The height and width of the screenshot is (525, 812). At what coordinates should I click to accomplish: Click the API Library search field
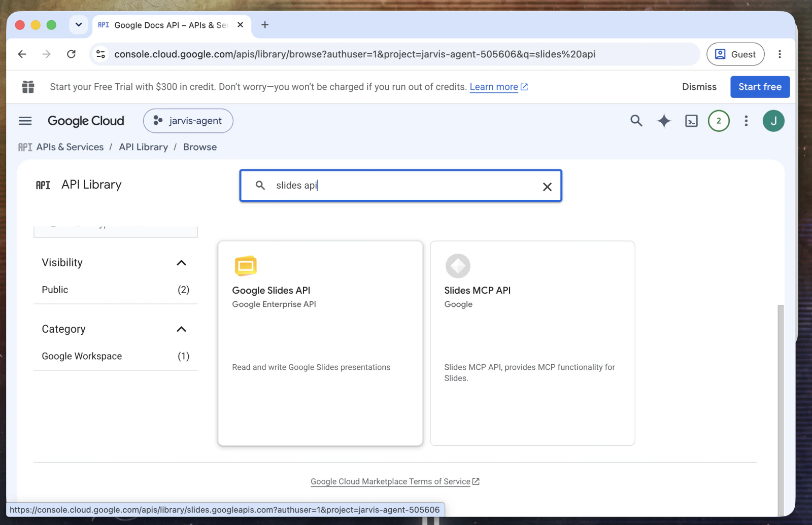click(401, 186)
